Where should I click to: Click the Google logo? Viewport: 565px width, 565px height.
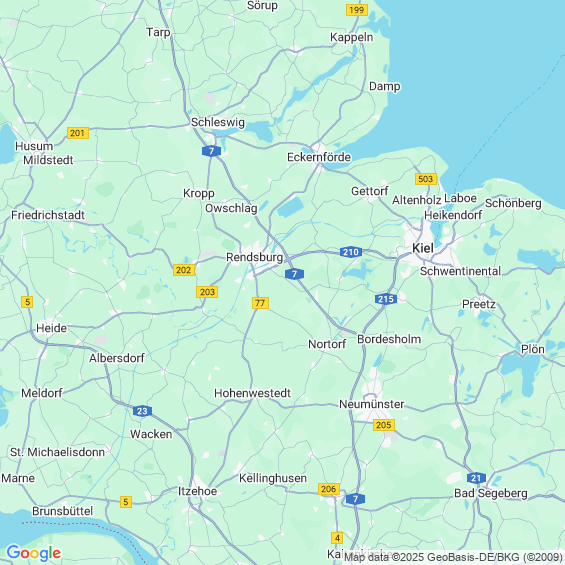(34, 553)
